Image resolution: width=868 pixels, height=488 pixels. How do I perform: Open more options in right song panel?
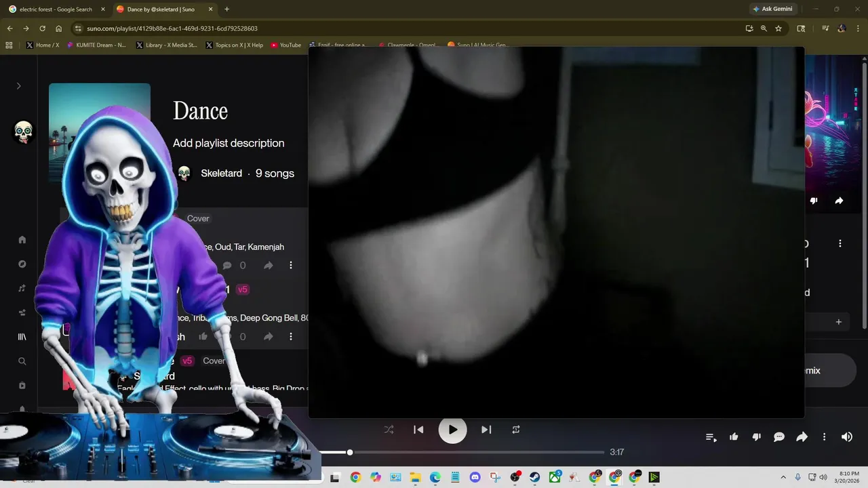[840, 243]
